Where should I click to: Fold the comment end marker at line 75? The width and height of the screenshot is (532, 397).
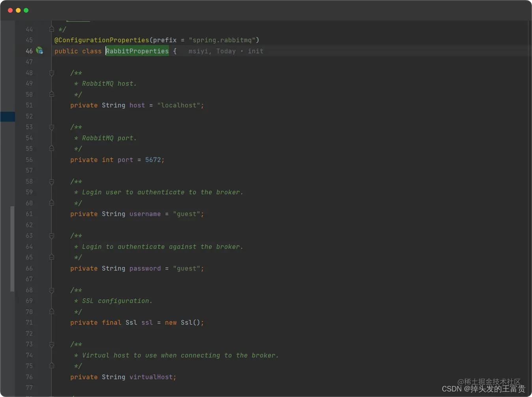click(x=52, y=365)
